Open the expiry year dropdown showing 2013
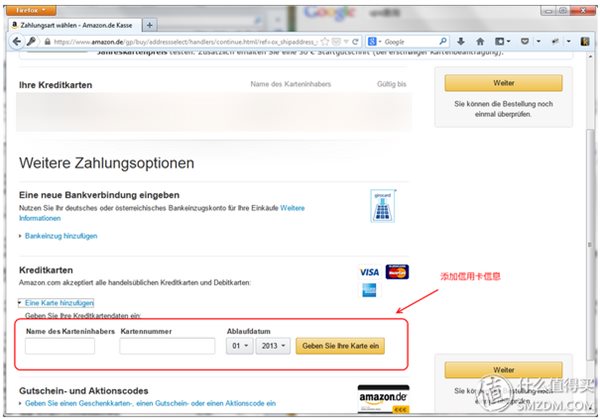Image resolution: width=600 pixels, height=420 pixels. pyautogui.click(x=273, y=346)
